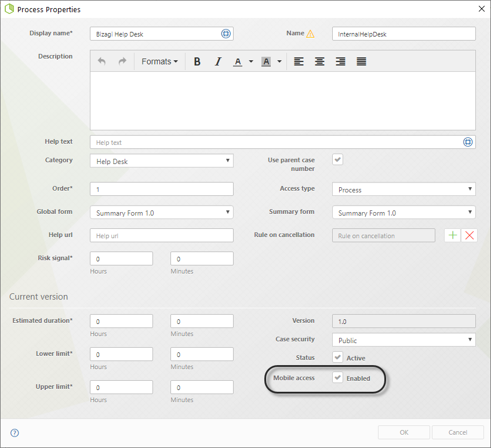Image resolution: width=491 pixels, height=448 pixels.
Task: Open the Global form dropdown
Action: pyautogui.click(x=162, y=212)
